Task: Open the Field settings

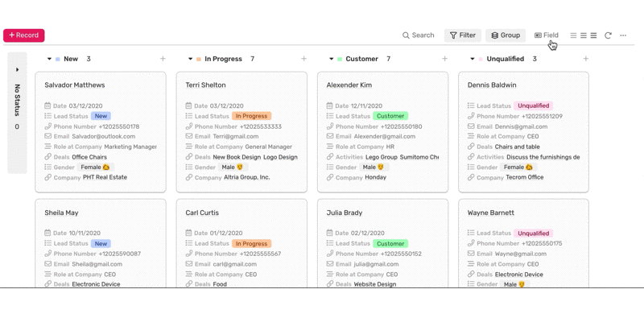Action: pos(547,35)
